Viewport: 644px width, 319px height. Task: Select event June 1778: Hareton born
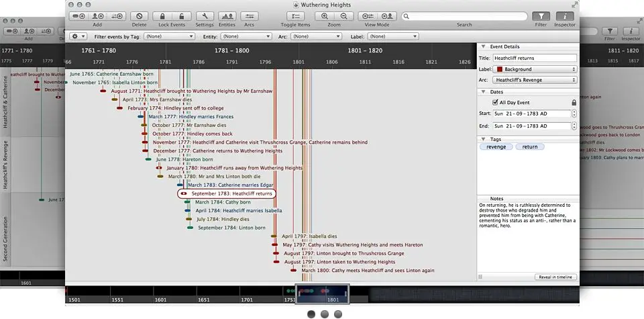(179, 159)
